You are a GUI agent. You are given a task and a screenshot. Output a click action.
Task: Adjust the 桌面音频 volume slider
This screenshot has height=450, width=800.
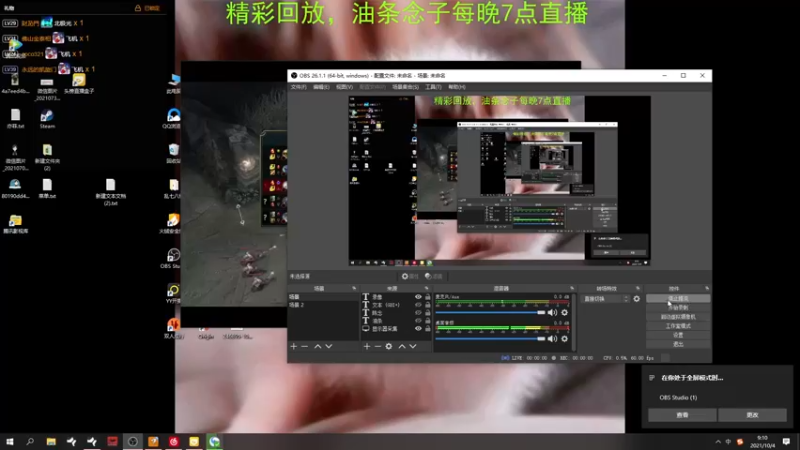pyautogui.click(x=490, y=338)
